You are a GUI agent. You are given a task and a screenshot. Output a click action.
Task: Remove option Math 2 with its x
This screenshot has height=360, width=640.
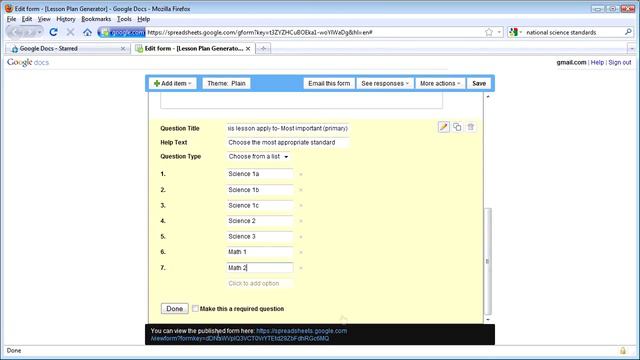click(301, 268)
